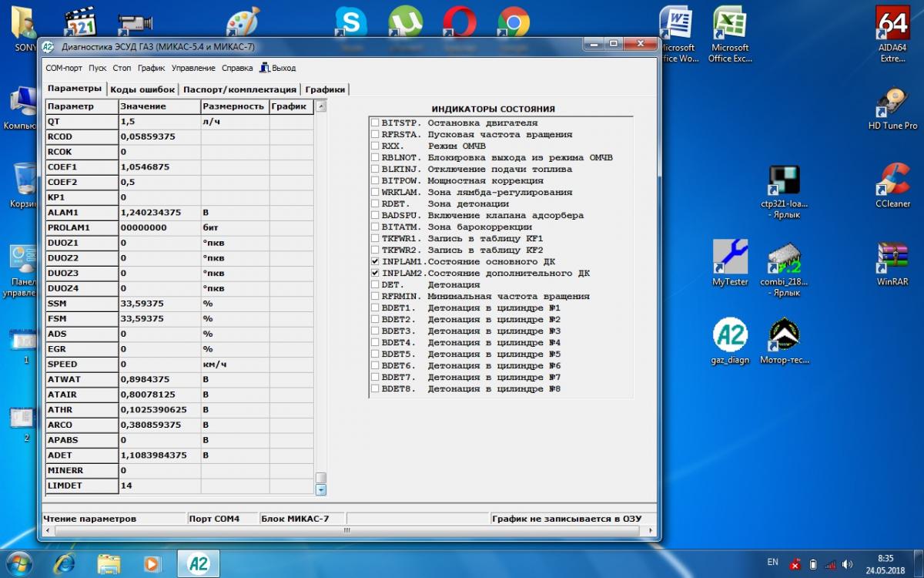Open the paint palette desktop icon
924x578 pixels.
pyautogui.click(x=243, y=22)
